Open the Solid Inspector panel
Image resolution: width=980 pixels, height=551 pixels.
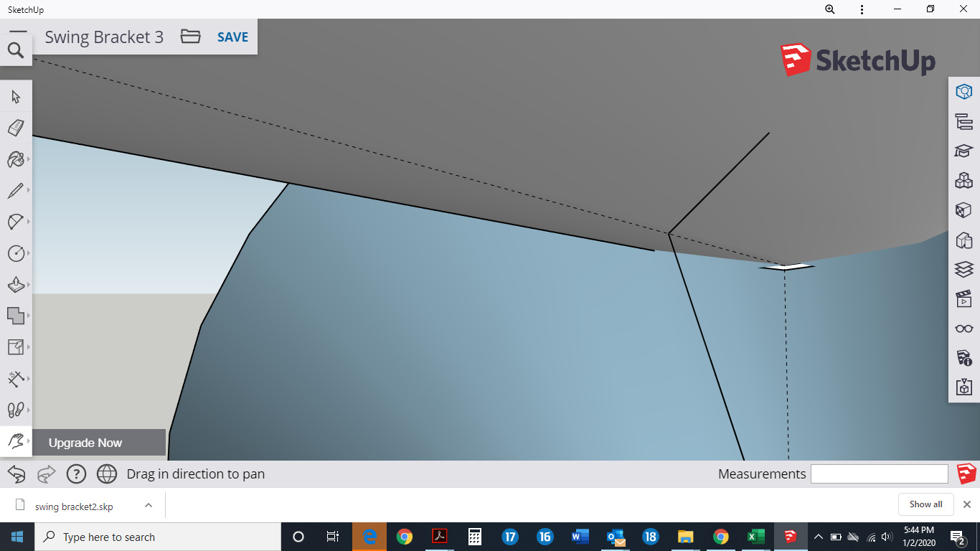963,387
